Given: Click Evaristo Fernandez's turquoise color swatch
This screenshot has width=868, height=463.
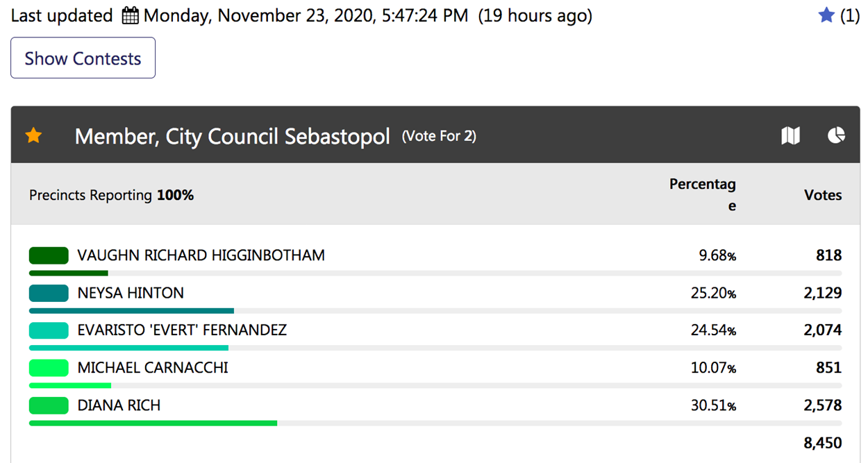Looking at the screenshot, I should tap(49, 330).
